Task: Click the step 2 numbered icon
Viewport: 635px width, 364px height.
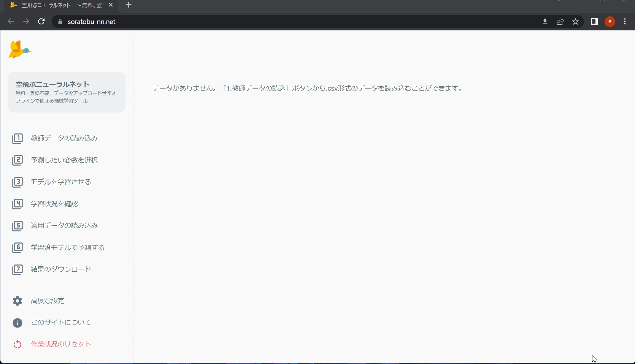Action: (x=17, y=160)
